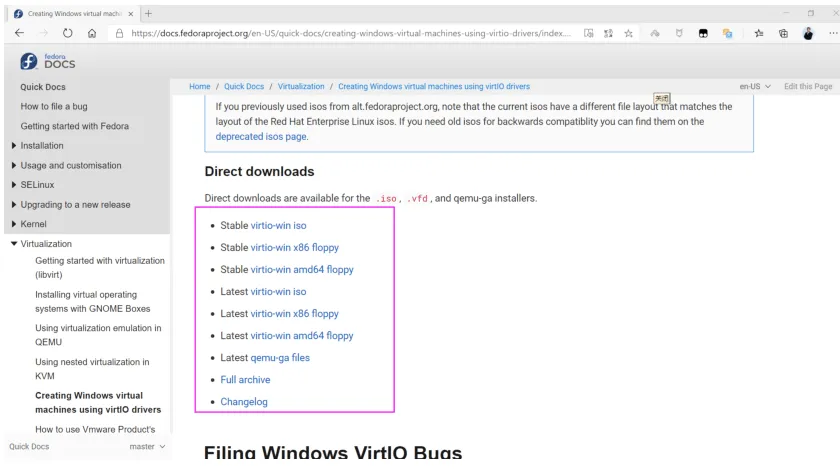Screen dimensions: 840x469
Task: Expand the Kernel sidebar section
Action: [14, 224]
